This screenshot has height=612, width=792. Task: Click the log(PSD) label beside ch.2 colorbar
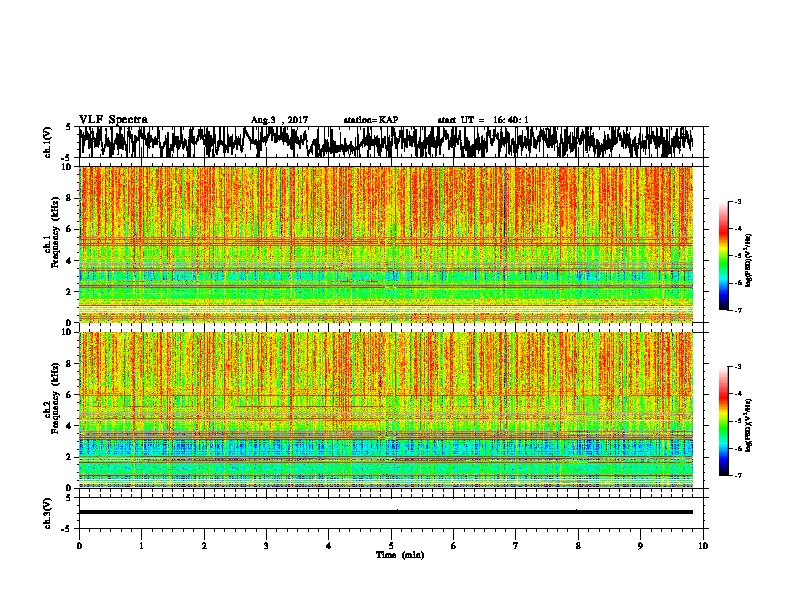click(x=749, y=425)
